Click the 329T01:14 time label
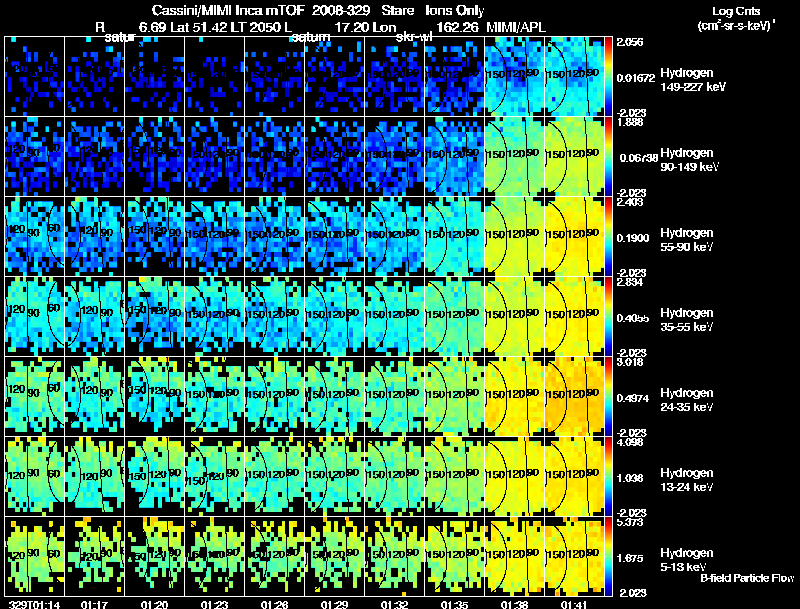Image resolution: width=800 pixels, height=609 pixels. click(x=35, y=605)
